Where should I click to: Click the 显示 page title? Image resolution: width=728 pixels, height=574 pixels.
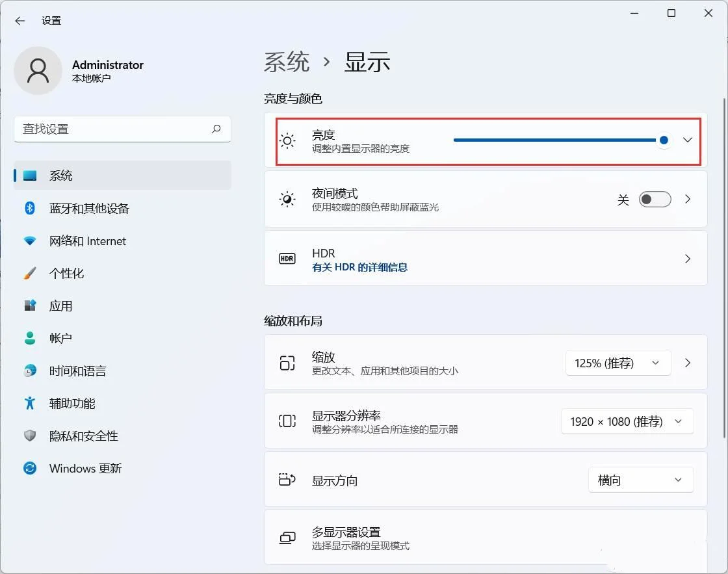367,62
